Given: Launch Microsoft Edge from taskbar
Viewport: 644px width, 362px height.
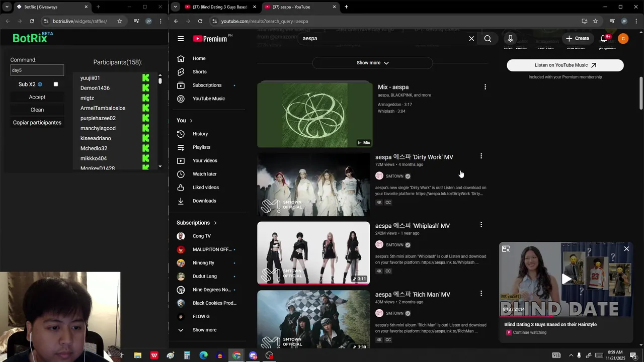Looking at the screenshot, I should [203, 355].
